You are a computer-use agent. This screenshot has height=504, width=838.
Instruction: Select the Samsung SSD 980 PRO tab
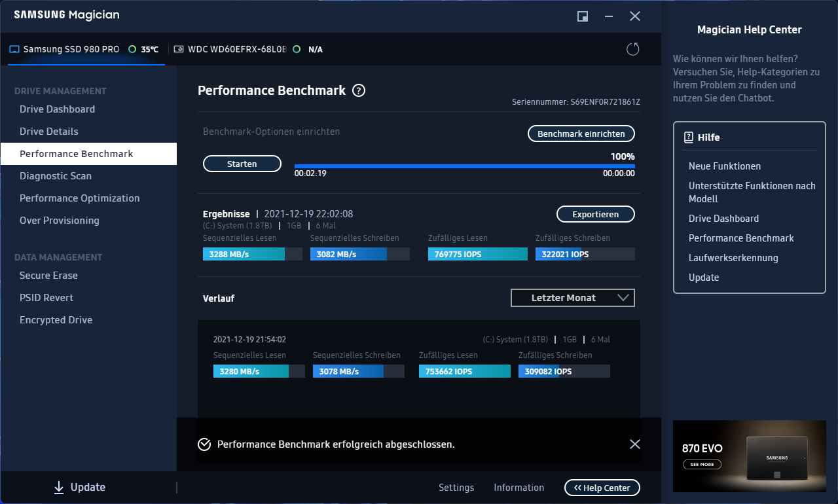85,49
